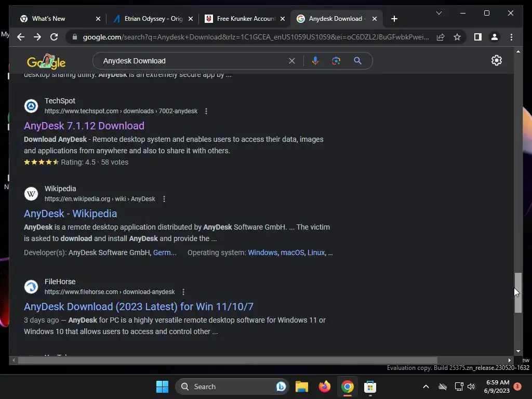
Task: Open Chrome from the taskbar
Action: (x=347, y=387)
